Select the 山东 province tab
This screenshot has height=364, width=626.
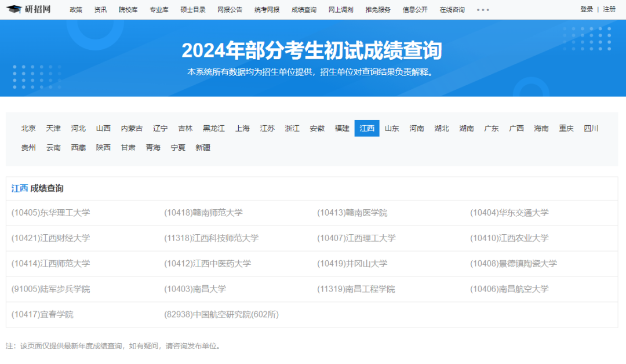point(392,128)
